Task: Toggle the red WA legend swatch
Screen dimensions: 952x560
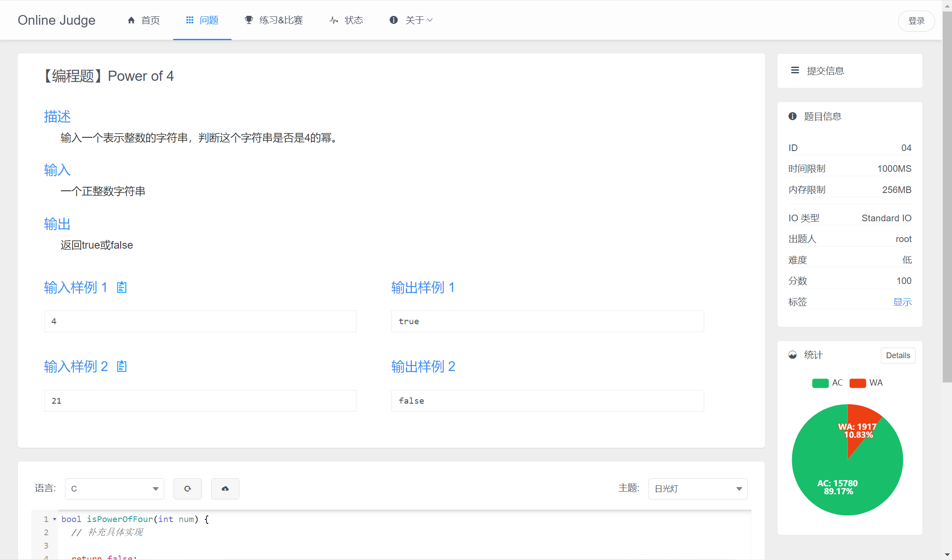Action: tap(857, 383)
